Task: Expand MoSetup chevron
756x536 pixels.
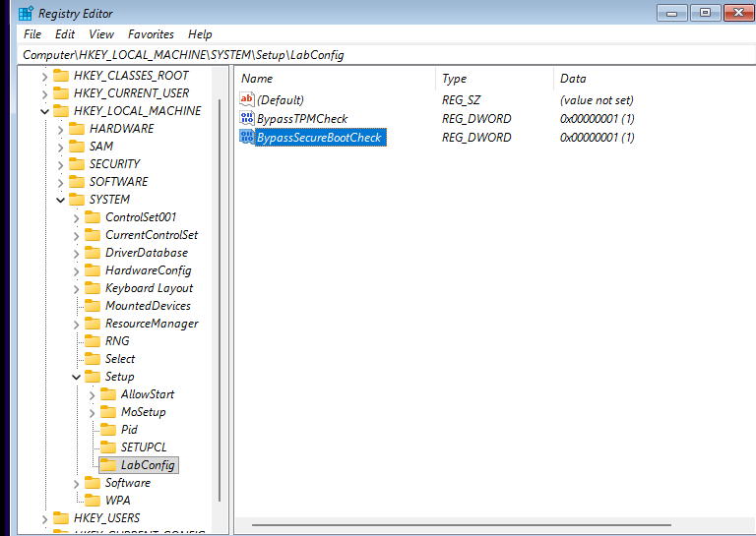Action: 93,413
